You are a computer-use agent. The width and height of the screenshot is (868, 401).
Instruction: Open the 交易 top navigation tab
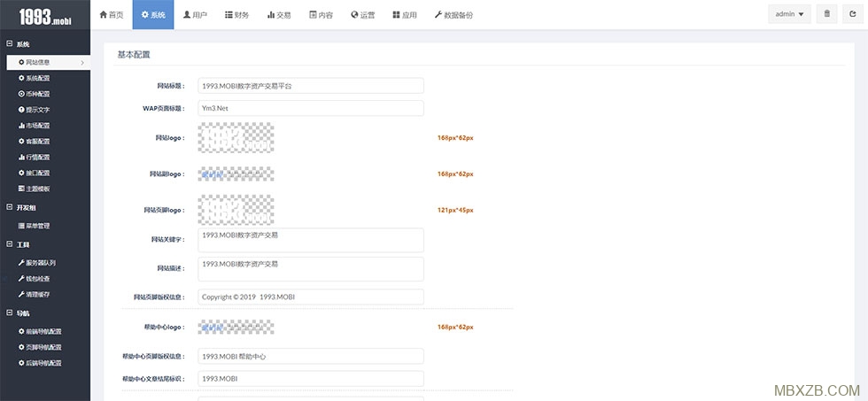279,15
